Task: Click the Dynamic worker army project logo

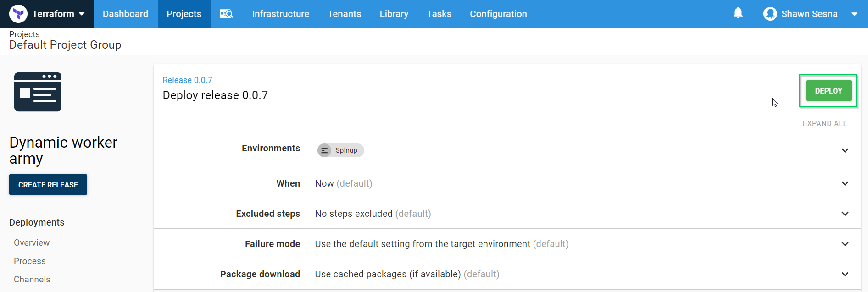Action: coord(38,92)
